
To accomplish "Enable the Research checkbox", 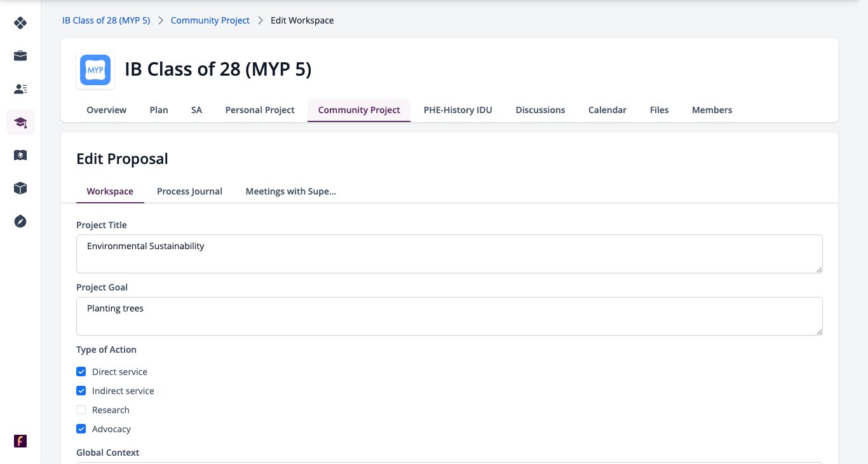I will tap(81, 410).
